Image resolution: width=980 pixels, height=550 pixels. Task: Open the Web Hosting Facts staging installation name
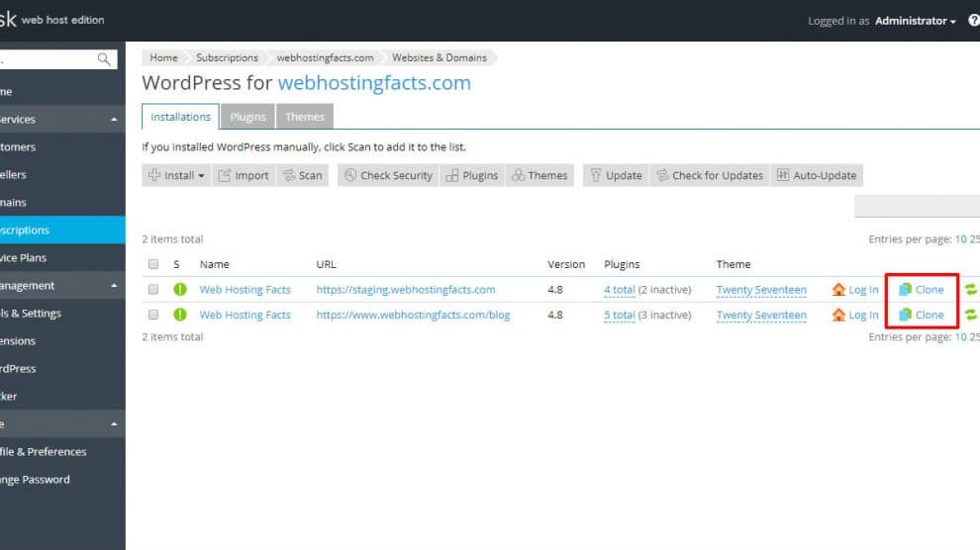[245, 290]
